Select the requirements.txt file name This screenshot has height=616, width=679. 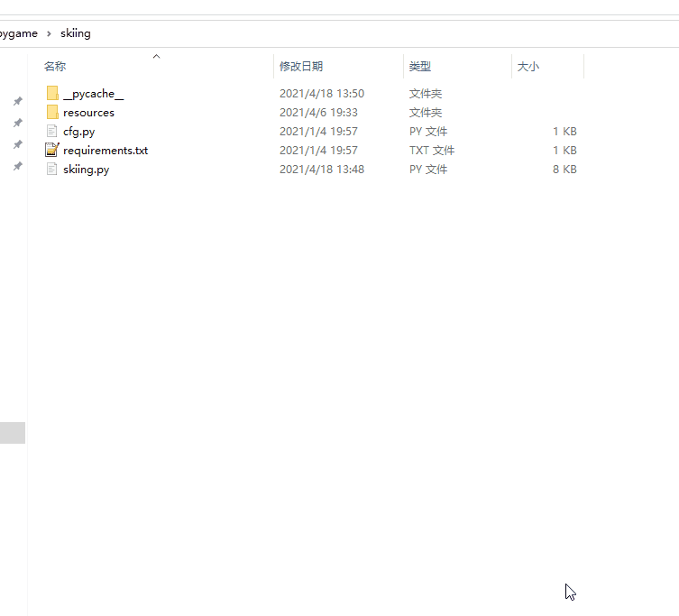[x=106, y=151]
